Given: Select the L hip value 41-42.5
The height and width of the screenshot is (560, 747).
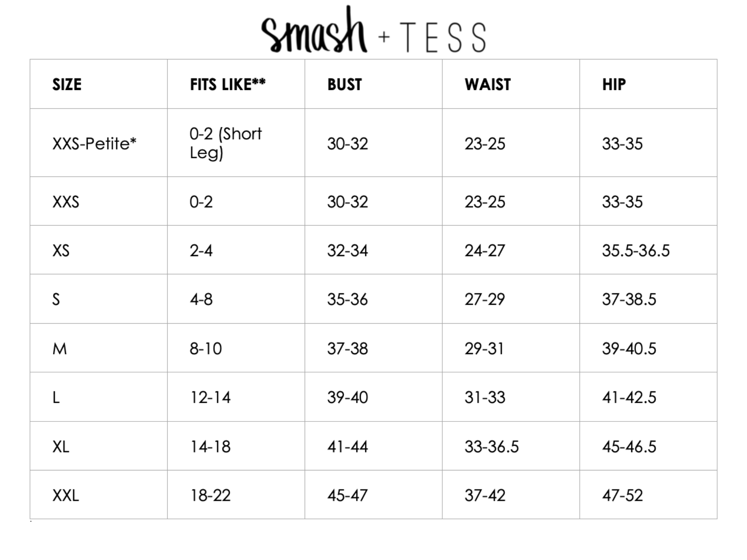Looking at the screenshot, I should click(x=629, y=397).
